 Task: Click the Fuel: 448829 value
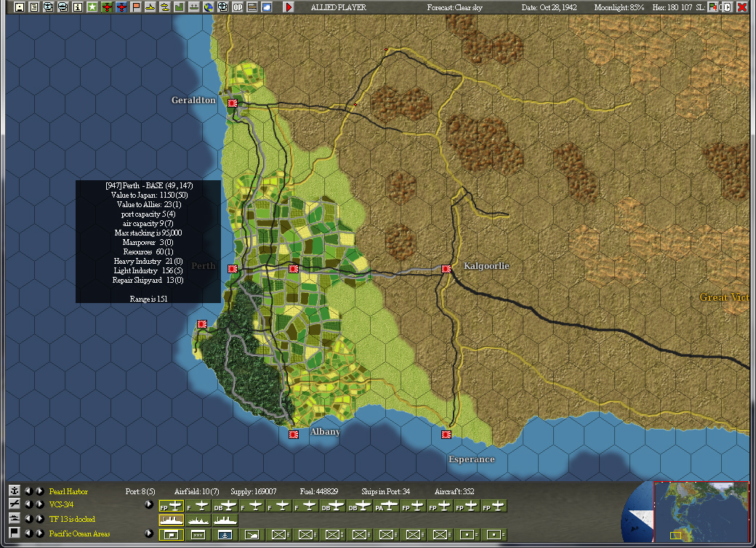coord(318,491)
